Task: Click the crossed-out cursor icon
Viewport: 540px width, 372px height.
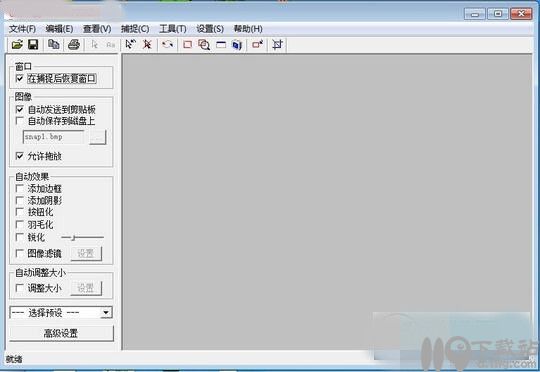Action: (147, 44)
